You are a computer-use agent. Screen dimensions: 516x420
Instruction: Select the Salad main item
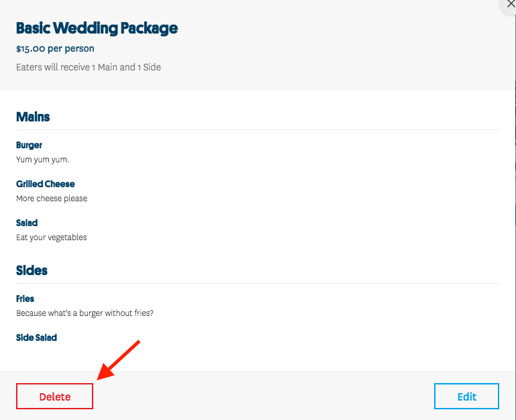click(27, 223)
